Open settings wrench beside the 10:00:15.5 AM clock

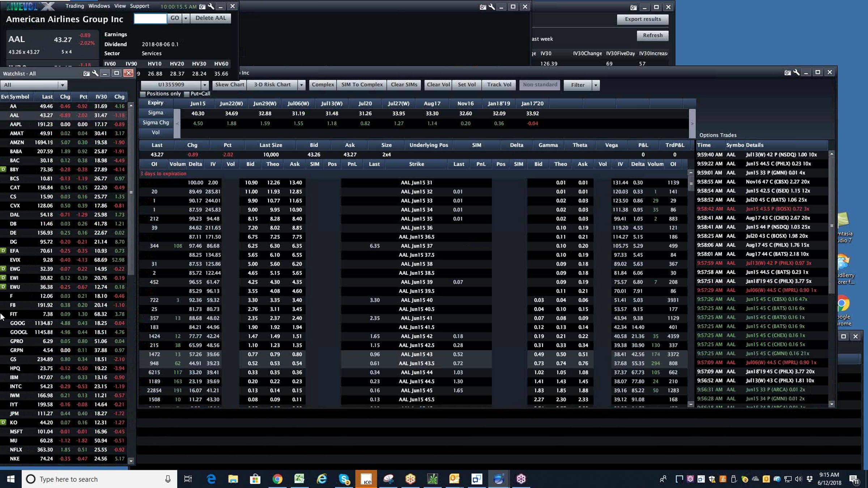211,7
